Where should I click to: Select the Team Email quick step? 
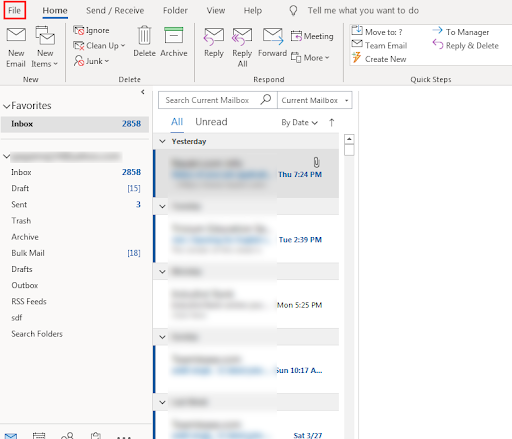tap(379, 45)
